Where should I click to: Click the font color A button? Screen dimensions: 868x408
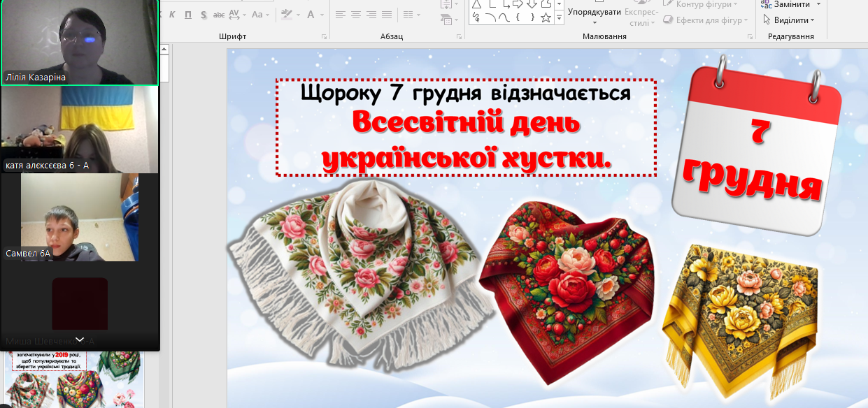click(311, 15)
